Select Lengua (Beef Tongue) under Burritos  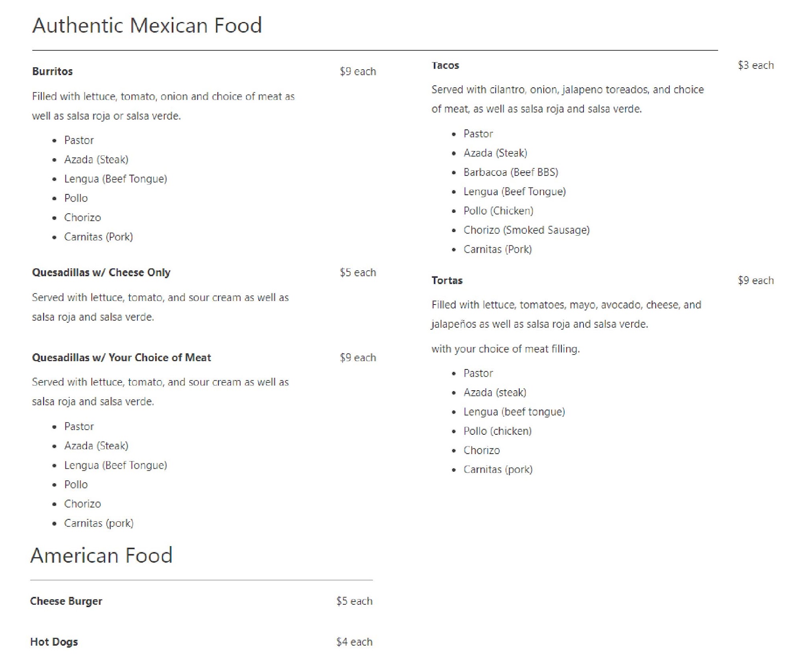pyautogui.click(x=115, y=179)
